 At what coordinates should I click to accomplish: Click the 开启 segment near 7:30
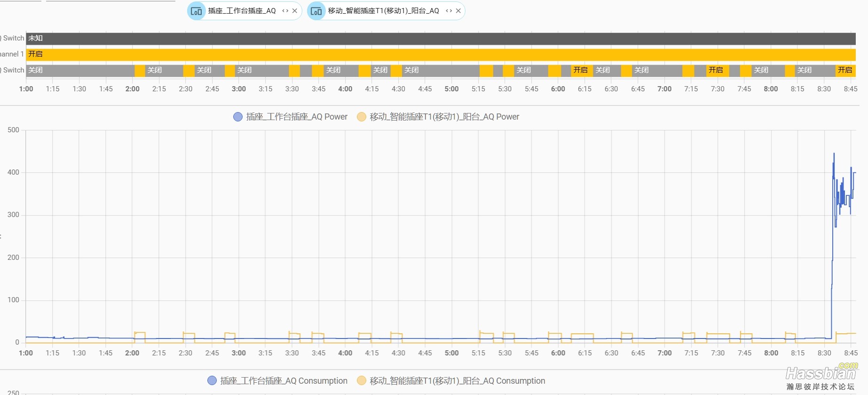718,71
